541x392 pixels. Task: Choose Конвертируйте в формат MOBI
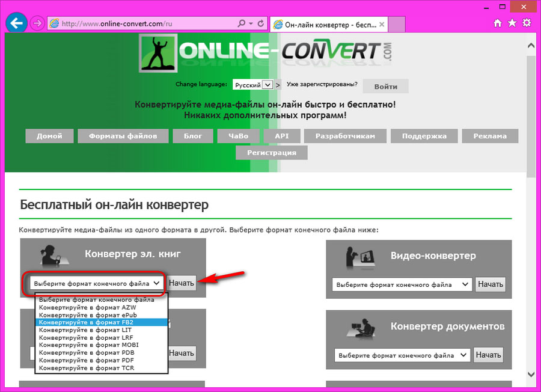pyautogui.click(x=102, y=345)
